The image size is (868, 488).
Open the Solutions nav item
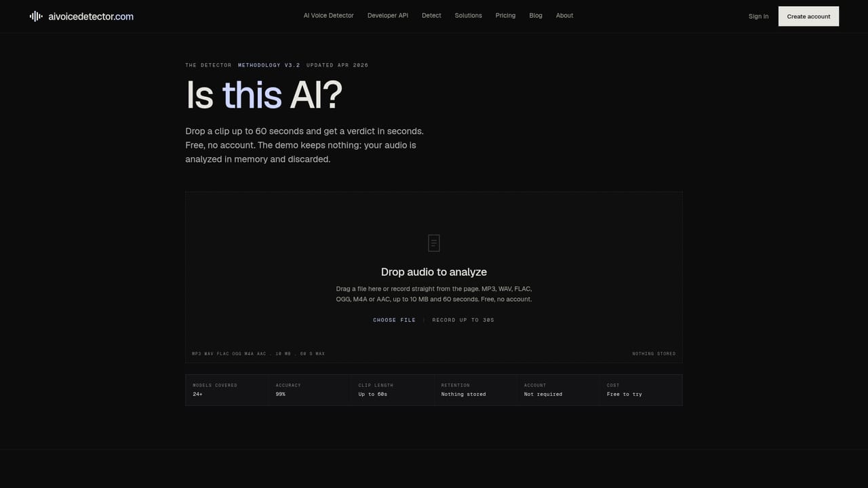[x=469, y=16]
